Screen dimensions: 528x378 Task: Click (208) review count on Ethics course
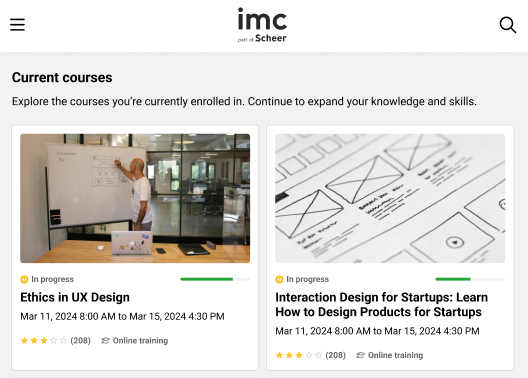click(80, 341)
